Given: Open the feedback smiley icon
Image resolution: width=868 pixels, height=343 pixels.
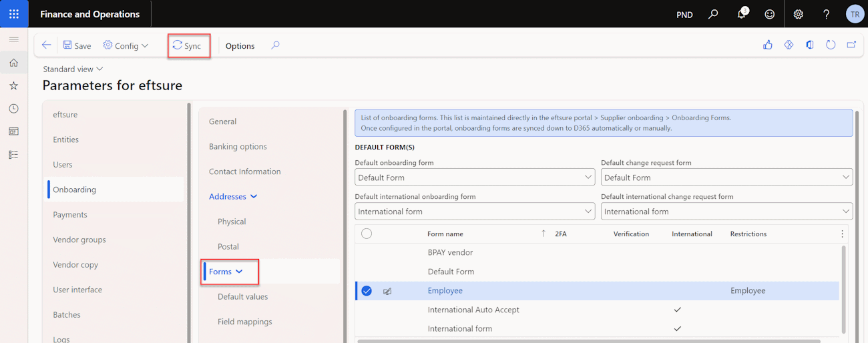Looking at the screenshot, I should tap(770, 14).
